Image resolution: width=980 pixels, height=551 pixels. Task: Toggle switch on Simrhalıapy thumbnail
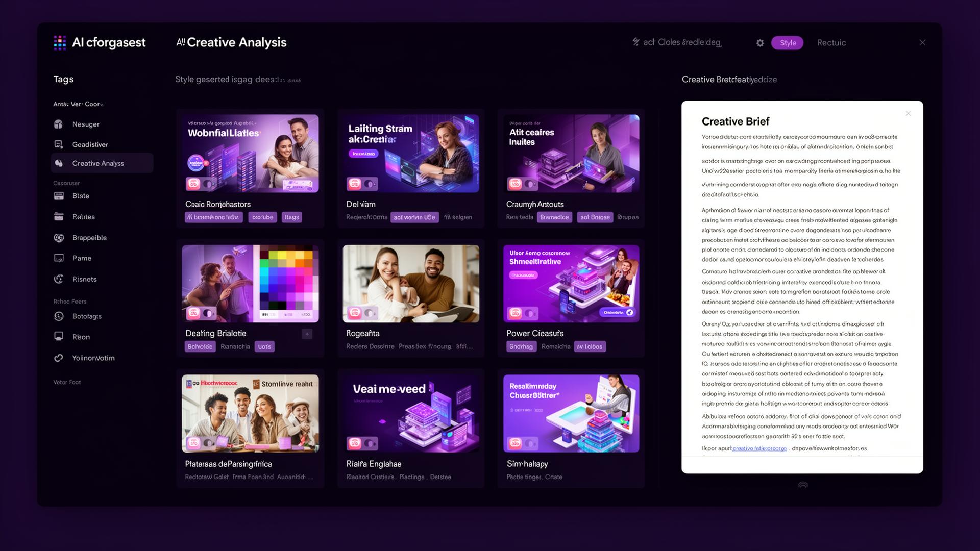tap(530, 443)
